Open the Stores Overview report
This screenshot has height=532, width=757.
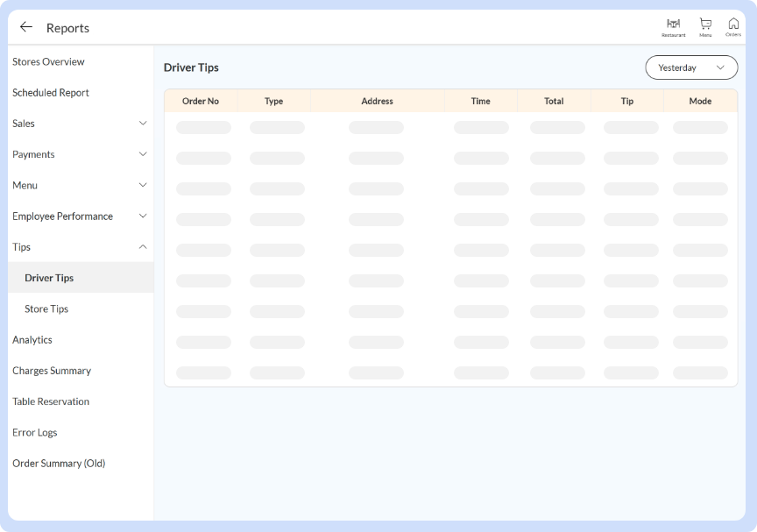[x=48, y=61]
